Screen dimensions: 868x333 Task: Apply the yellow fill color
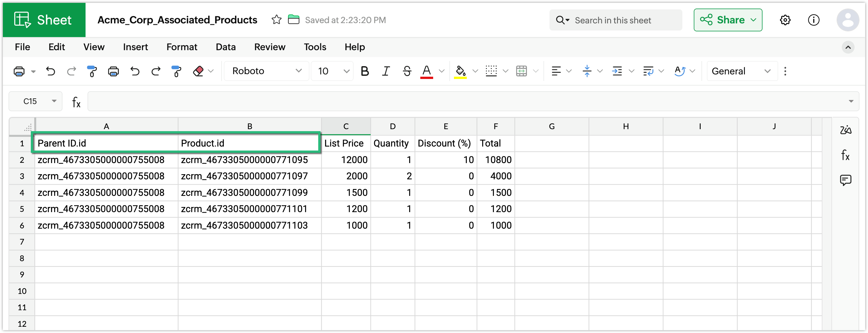tap(460, 72)
